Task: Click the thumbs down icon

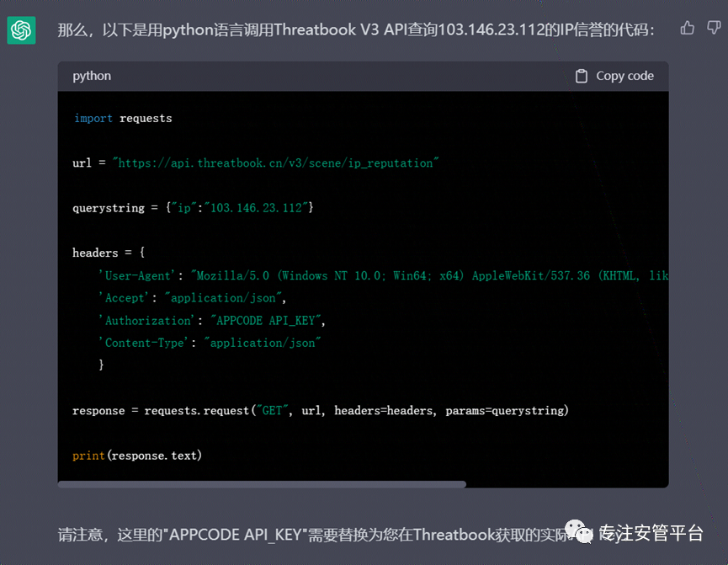Action: 714,28
